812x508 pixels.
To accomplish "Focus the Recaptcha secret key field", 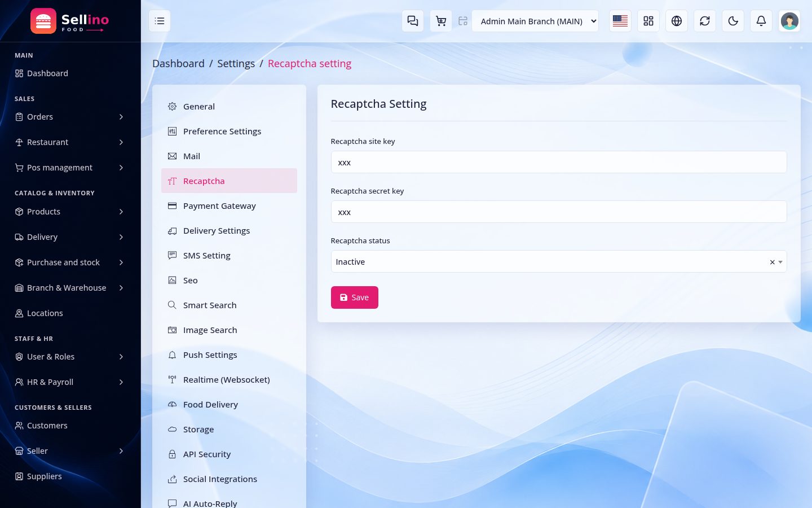I will pyautogui.click(x=558, y=212).
